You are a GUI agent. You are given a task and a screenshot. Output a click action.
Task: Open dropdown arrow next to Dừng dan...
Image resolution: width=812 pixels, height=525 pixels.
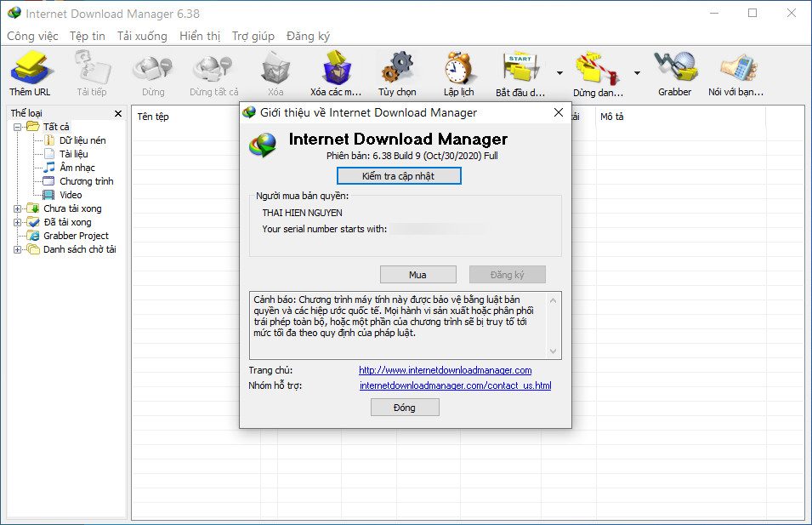[637, 73]
